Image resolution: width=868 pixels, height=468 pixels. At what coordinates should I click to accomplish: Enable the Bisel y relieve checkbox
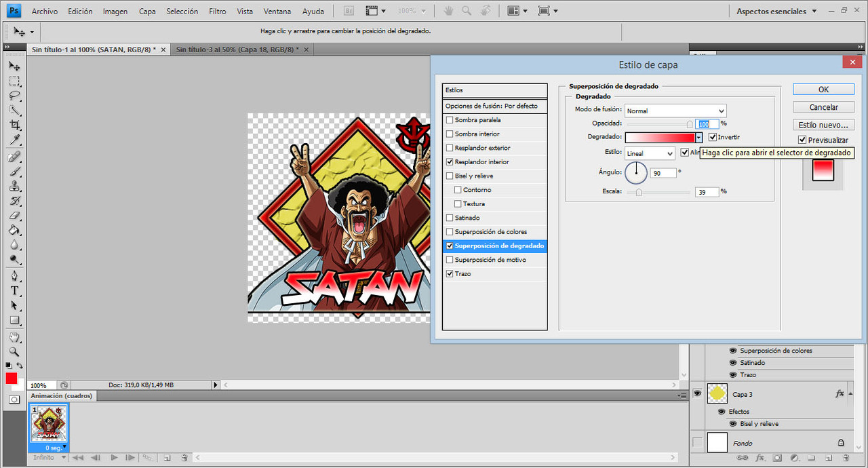pos(450,176)
